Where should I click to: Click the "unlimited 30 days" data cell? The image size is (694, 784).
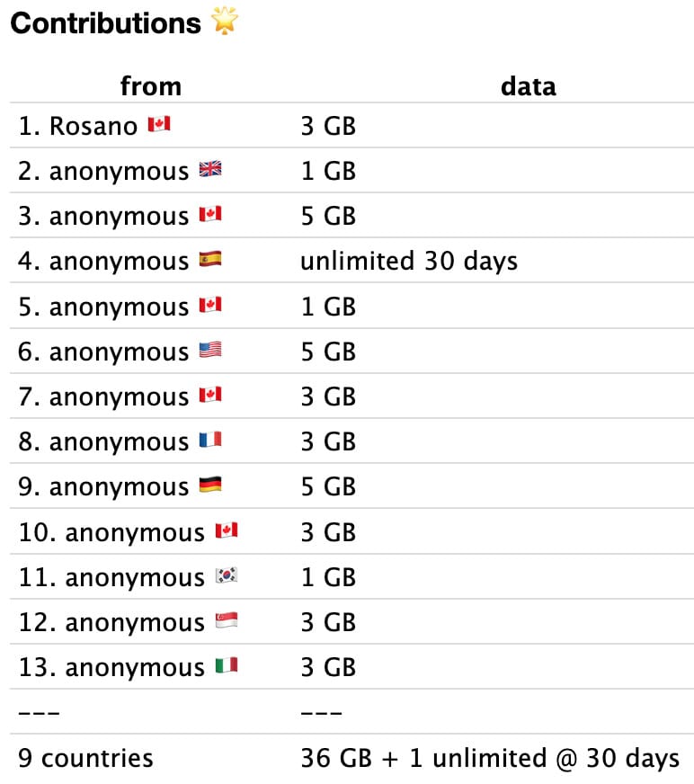point(409,261)
